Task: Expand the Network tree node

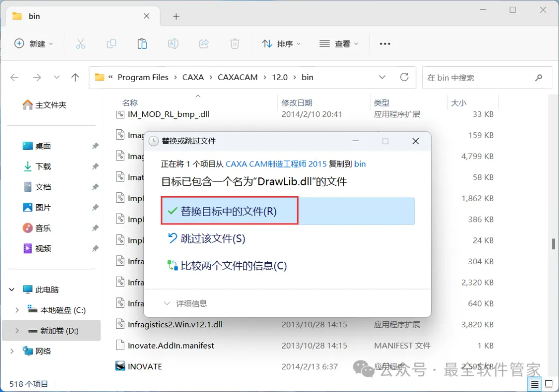Action: [x=12, y=351]
